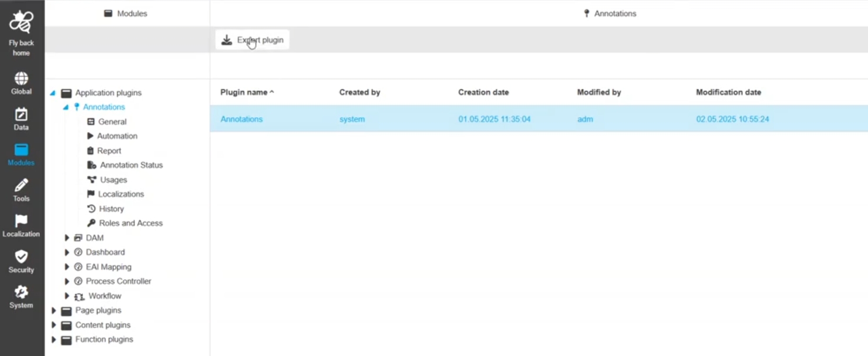Select the Roles and Access tree item

[131, 223]
